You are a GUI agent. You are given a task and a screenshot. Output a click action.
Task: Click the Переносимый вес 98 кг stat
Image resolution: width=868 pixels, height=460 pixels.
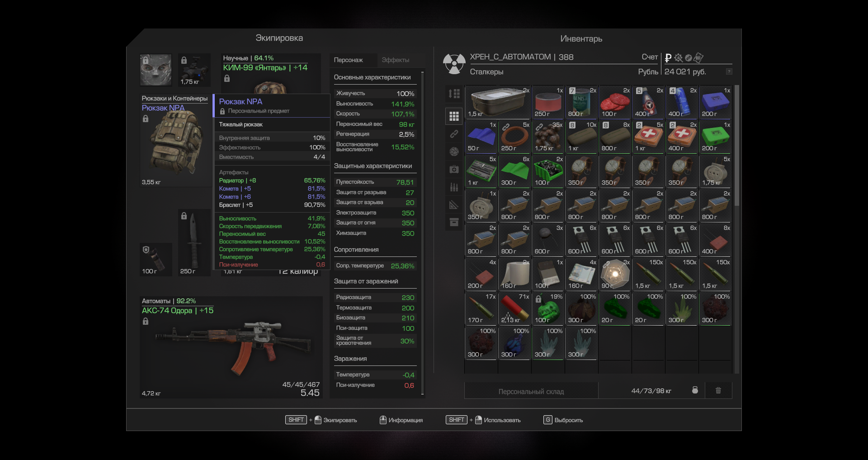tap(375, 124)
